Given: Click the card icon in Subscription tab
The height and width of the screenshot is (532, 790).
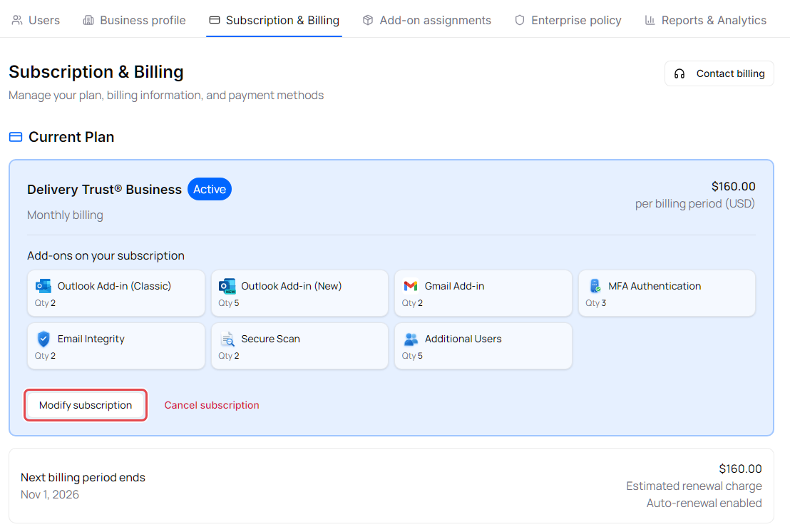Looking at the screenshot, I should [215, 20].
